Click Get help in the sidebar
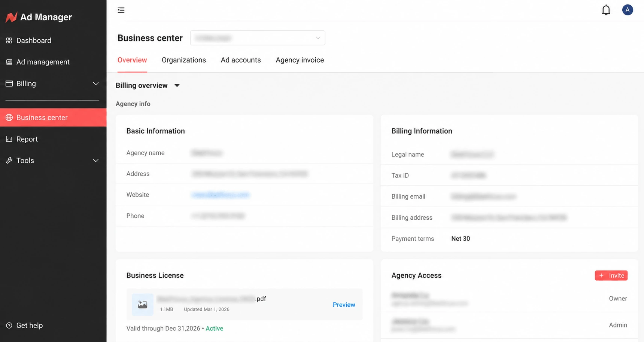The image size is (644, 342). [29, 326]
